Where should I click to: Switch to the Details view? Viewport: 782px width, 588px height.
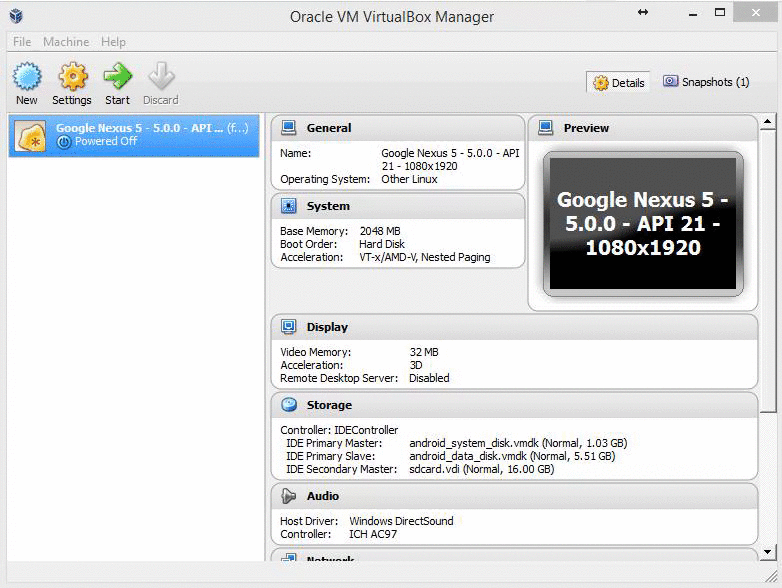pyautogui.click(x=618, y=82)
